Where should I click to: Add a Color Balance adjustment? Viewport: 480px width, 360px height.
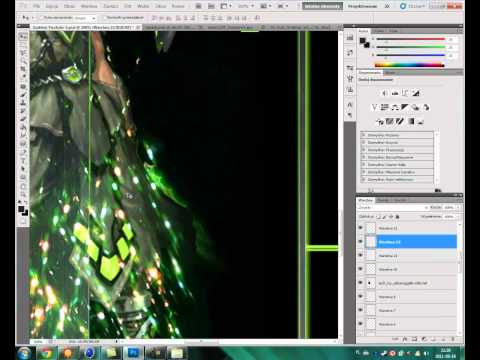(x=395, y=107)
